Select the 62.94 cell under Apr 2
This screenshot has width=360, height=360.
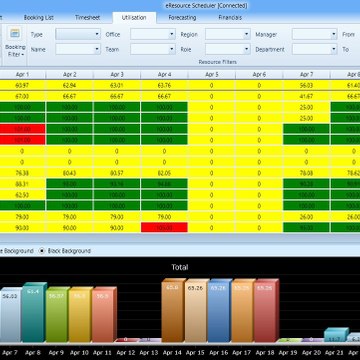click(70, 85)
